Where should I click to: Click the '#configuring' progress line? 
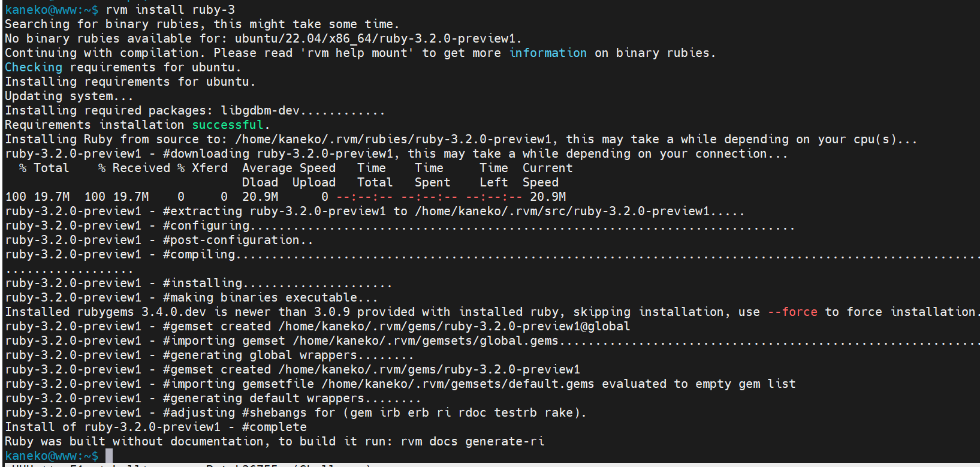(206, 226)
